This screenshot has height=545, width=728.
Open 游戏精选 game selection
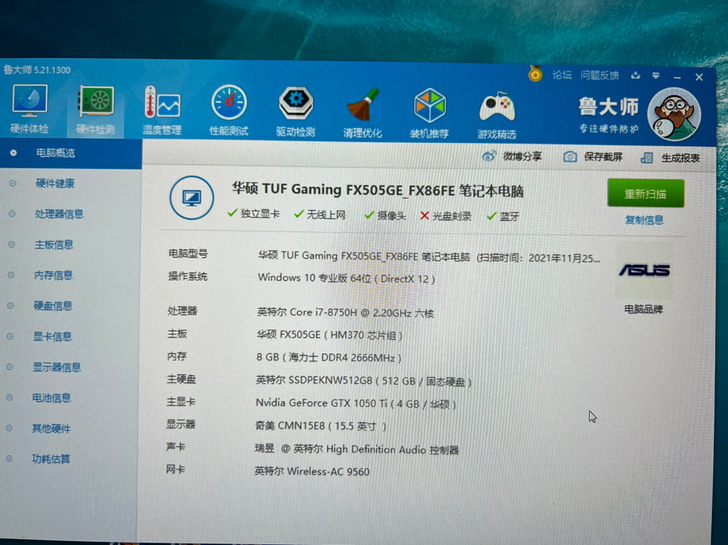click(497, 115)
